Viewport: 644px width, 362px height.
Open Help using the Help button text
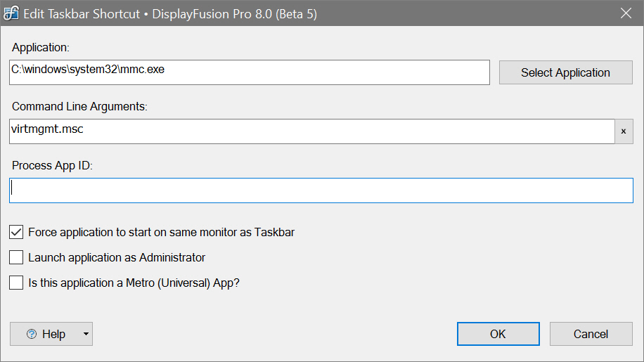pos(53,334)
